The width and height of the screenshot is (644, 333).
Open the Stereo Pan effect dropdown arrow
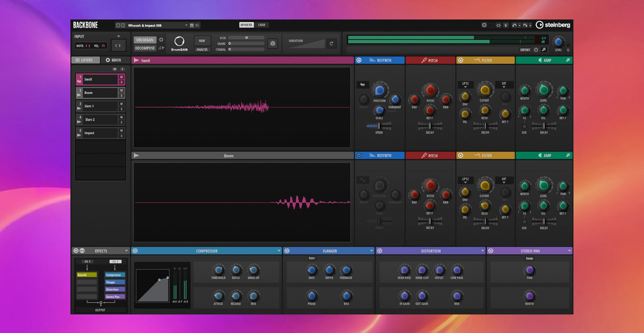pos(569,251)
